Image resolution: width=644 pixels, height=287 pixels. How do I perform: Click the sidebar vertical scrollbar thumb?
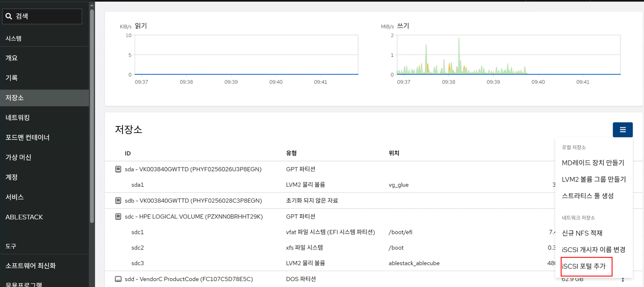point(92,115)
